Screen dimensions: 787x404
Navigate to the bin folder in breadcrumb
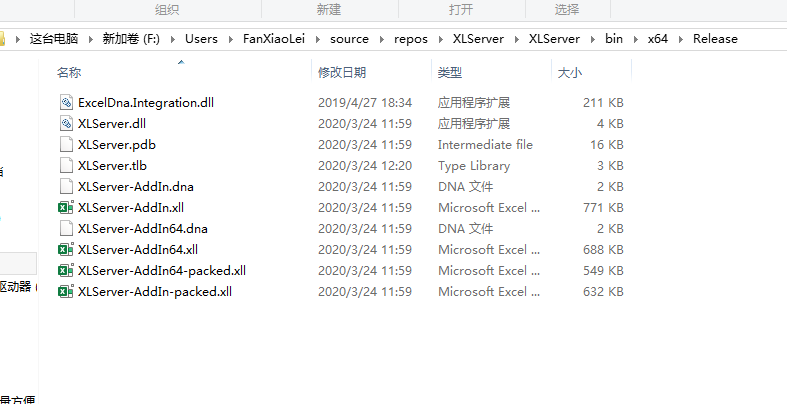pos(614,39)
